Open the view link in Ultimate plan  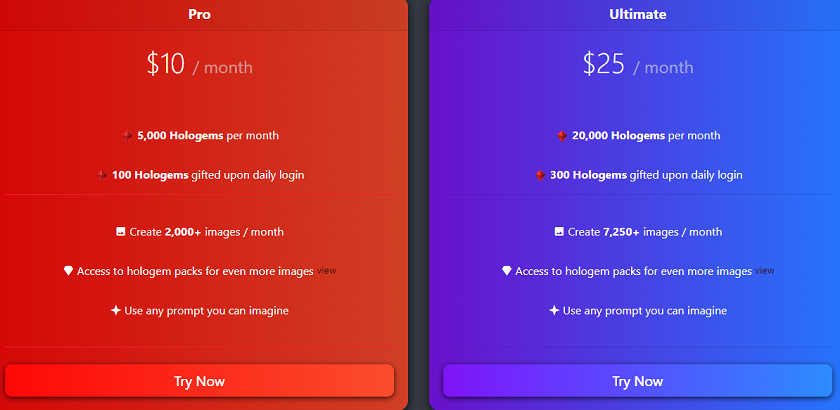tap(764, 271)
